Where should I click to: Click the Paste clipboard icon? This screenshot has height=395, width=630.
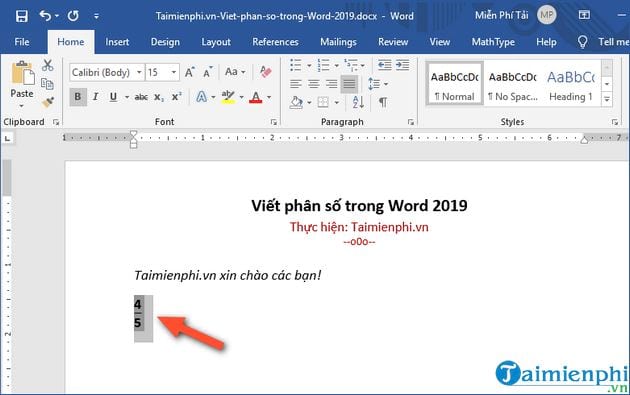(22, 74)
